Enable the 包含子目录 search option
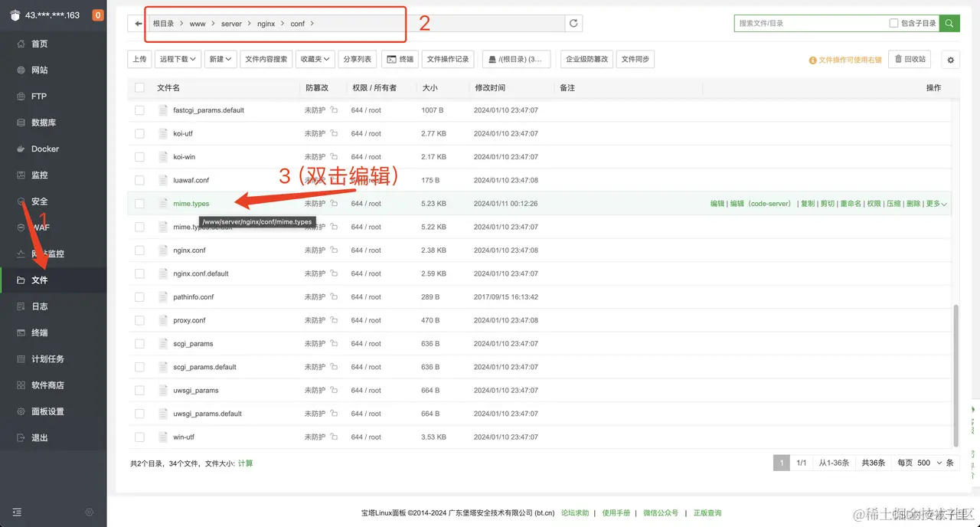980x527 pixels. [x=893, y=24]
